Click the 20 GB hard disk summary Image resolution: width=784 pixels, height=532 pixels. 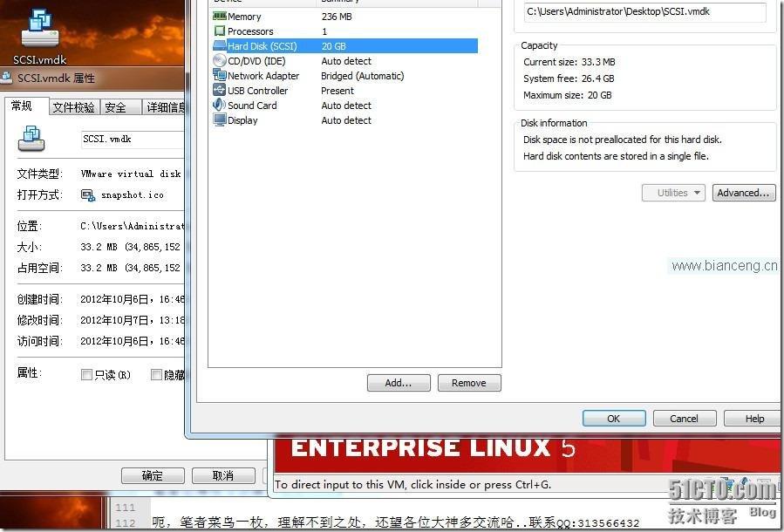(333, 46)
